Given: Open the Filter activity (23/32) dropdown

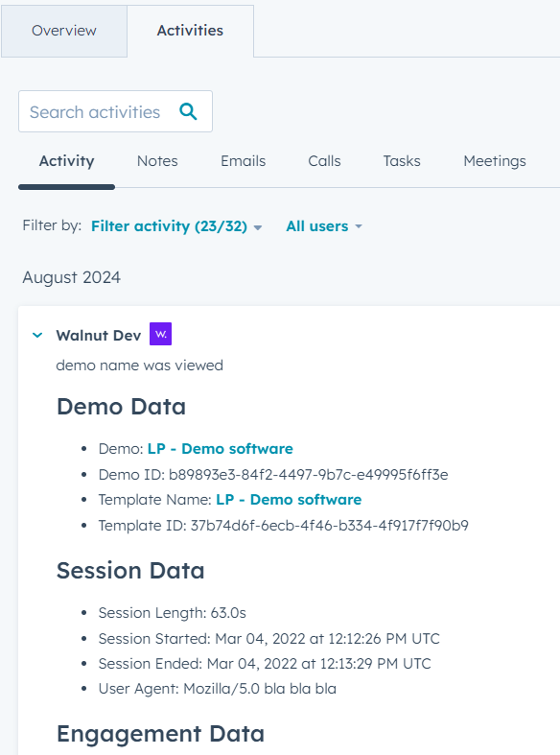Looking at the screenshot, I should pos(176,225).
